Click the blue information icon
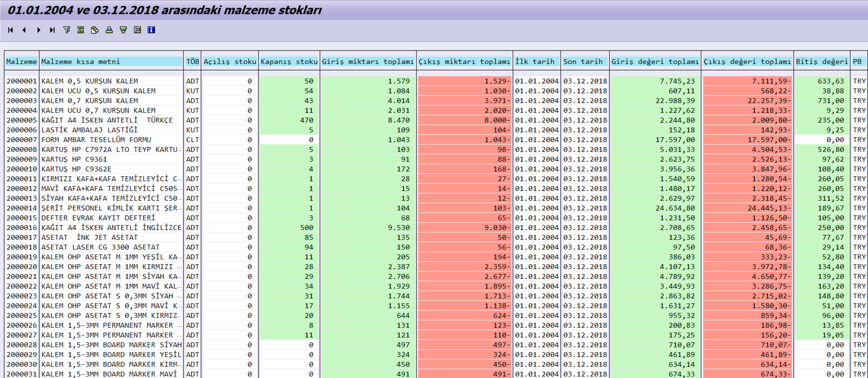Viewport: 868px width, 378px height. (x=151, y=30)
